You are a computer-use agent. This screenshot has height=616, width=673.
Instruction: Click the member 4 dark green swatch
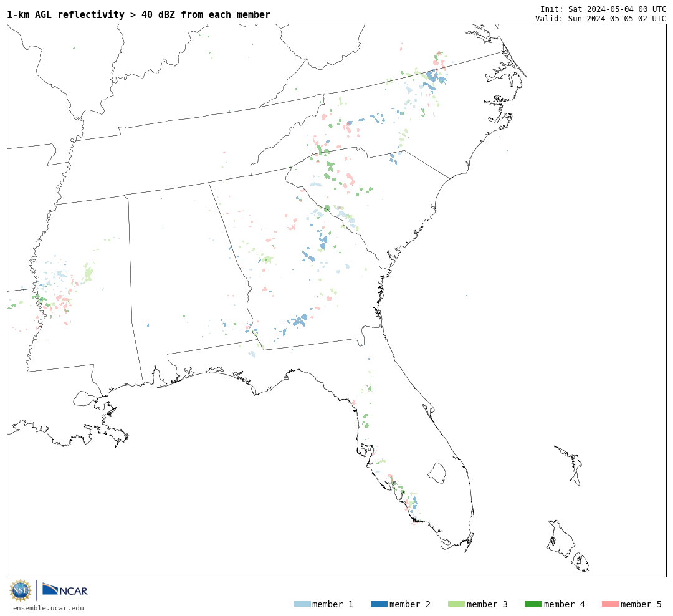coord(533,604)
